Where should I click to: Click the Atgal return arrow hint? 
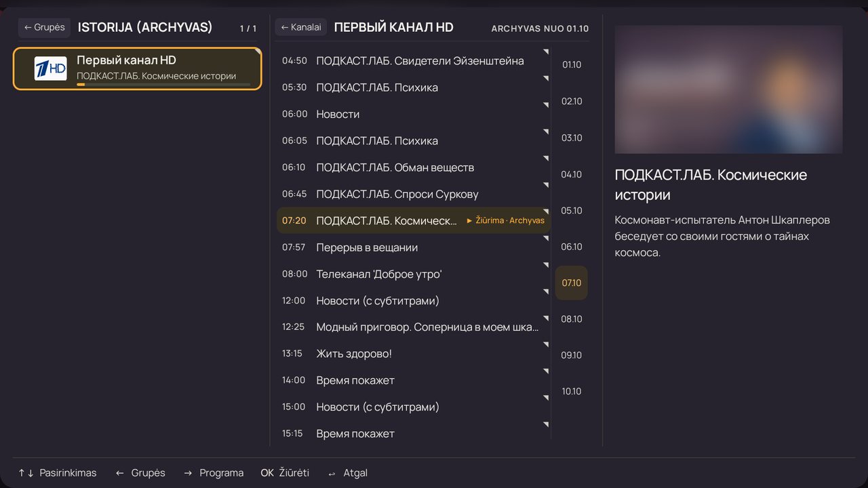[x=347, y=473]
